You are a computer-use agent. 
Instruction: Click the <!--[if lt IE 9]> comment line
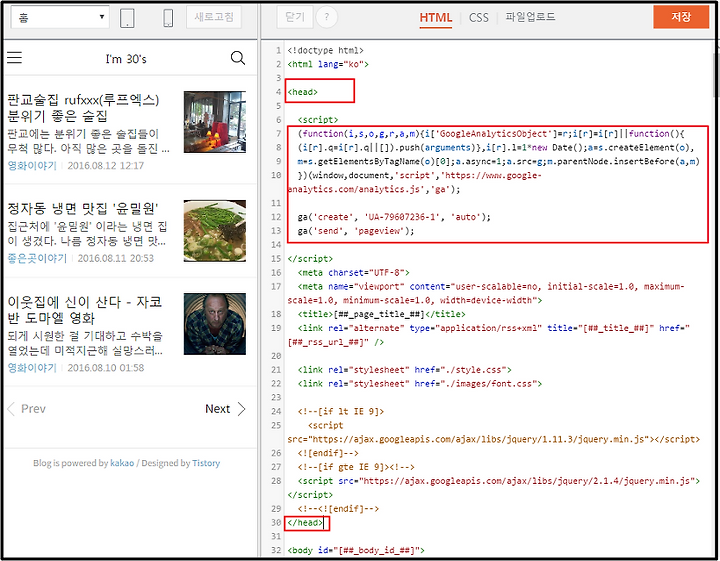[x=341, y=411]
